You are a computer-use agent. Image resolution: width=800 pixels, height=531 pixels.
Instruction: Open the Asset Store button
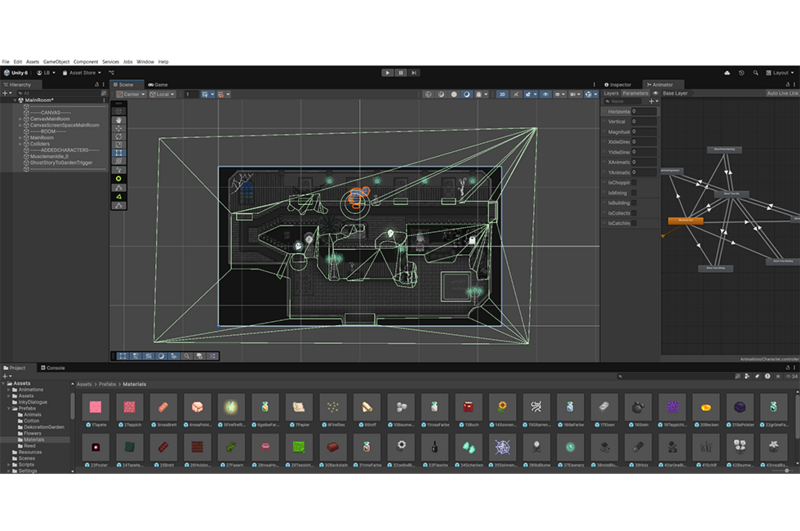pos(82,73)
